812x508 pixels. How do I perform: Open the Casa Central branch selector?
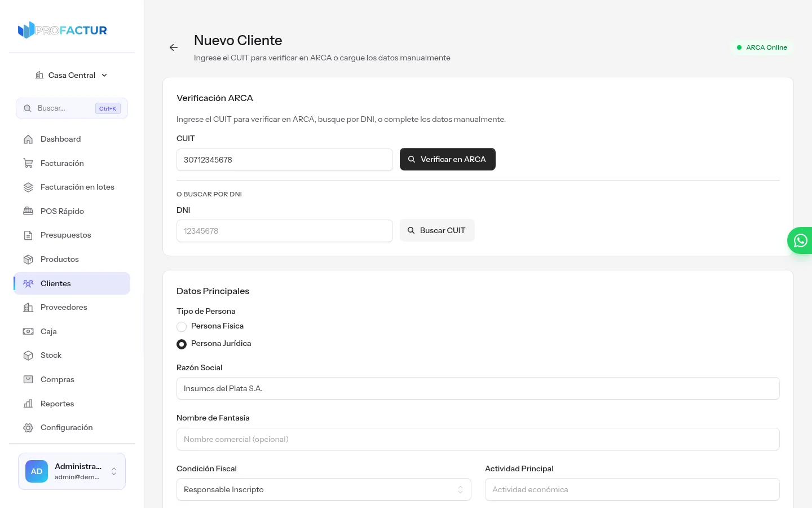pyautogui.click(x=72, y=75)
